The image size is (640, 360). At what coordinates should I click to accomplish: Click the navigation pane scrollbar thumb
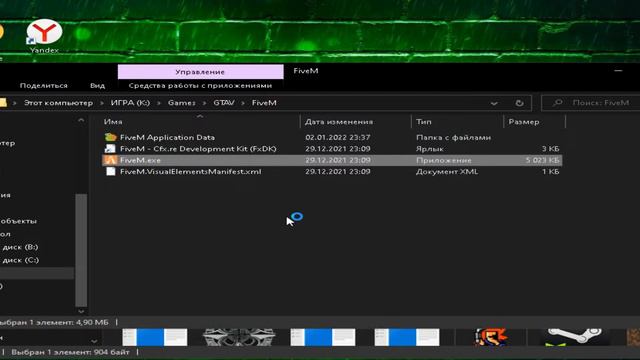81,250
